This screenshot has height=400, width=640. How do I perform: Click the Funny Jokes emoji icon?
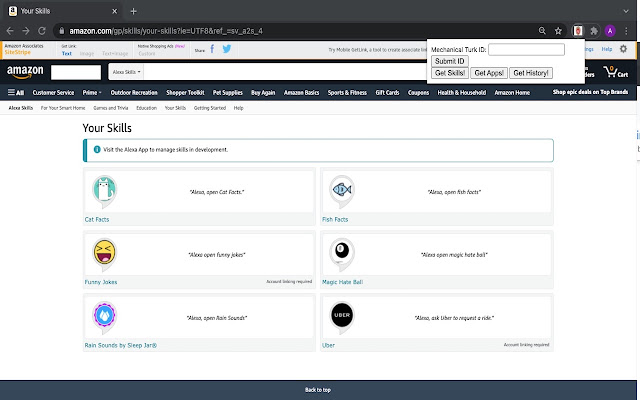pyautogui.click(x=104, y=254)
